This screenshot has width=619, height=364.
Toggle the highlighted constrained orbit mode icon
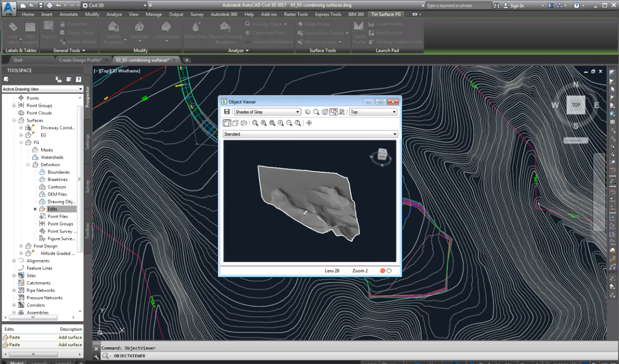[x=334, y=112]
